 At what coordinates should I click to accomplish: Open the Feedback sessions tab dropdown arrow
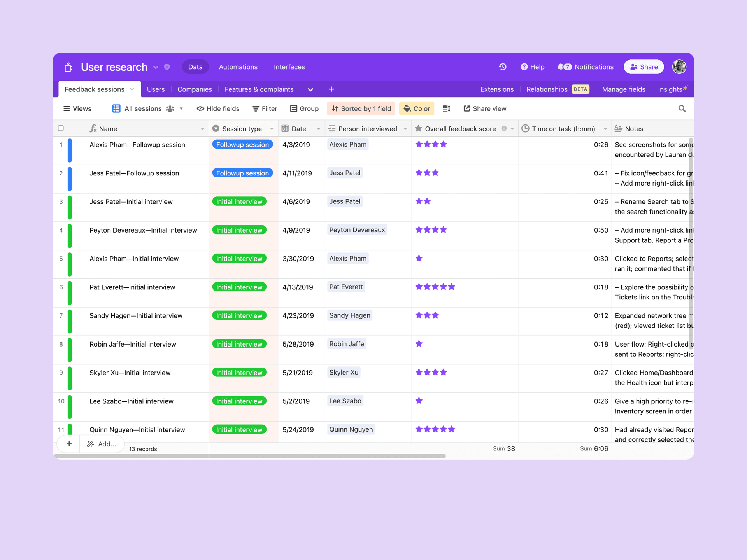coord(132,89)
